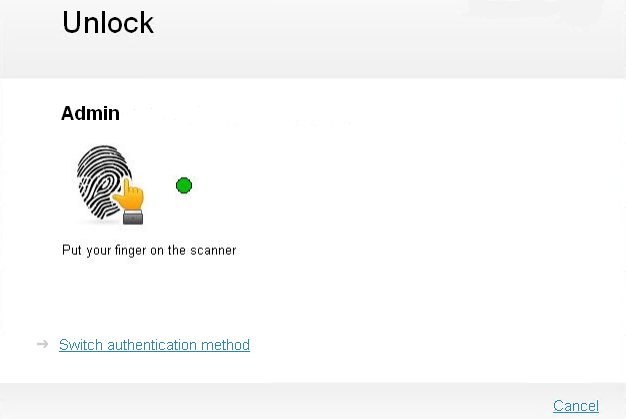Click the green status indicator dot
Screen dimensions: 626x419
click(184, 186)
